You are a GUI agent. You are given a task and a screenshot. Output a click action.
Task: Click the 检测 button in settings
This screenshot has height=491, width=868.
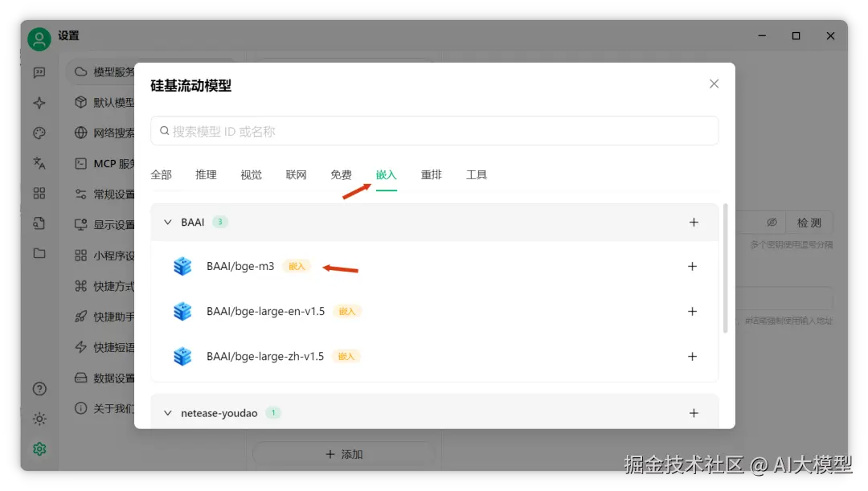(809, 223)
